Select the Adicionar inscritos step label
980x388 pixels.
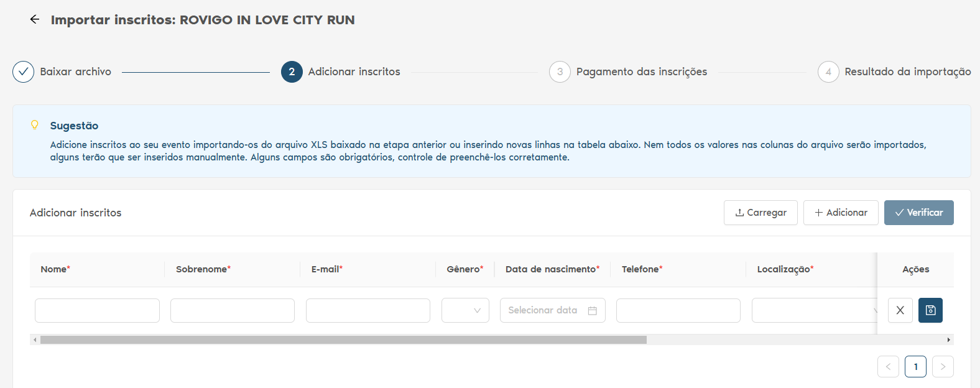tap(354, 72)
